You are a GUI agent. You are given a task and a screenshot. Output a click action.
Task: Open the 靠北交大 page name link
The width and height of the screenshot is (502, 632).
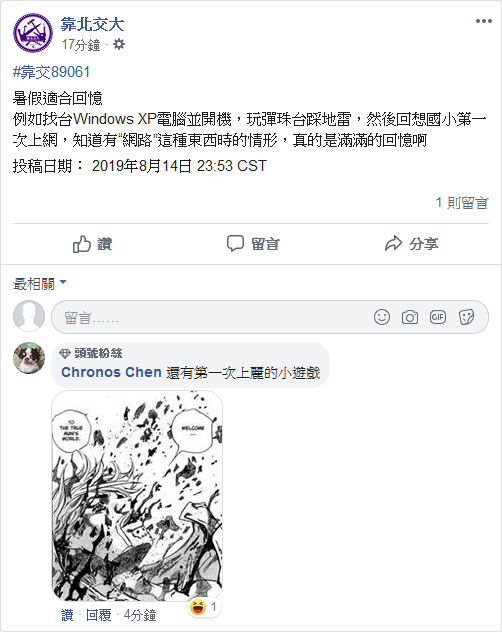(x=92, y=24)
